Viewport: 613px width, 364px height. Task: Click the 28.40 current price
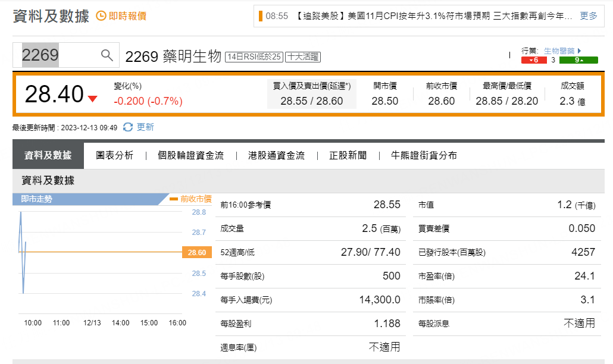[x=54, y=94]
